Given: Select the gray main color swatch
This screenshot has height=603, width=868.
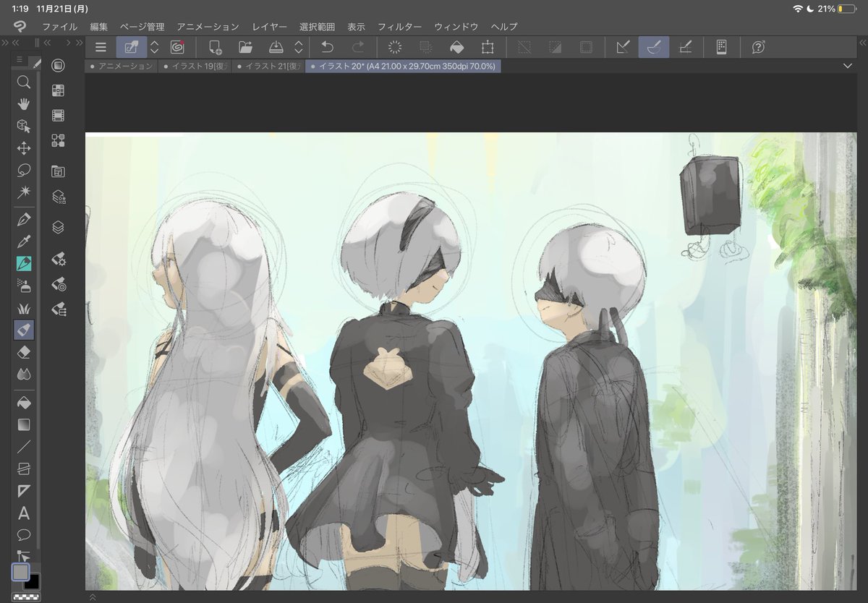Looking at the screenshot, I should (20, 572).
